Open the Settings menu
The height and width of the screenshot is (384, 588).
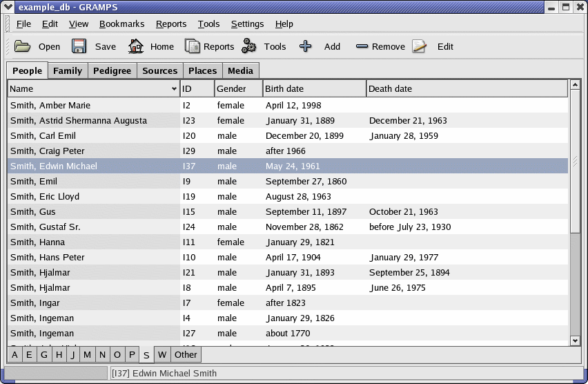tap(247, 23)
